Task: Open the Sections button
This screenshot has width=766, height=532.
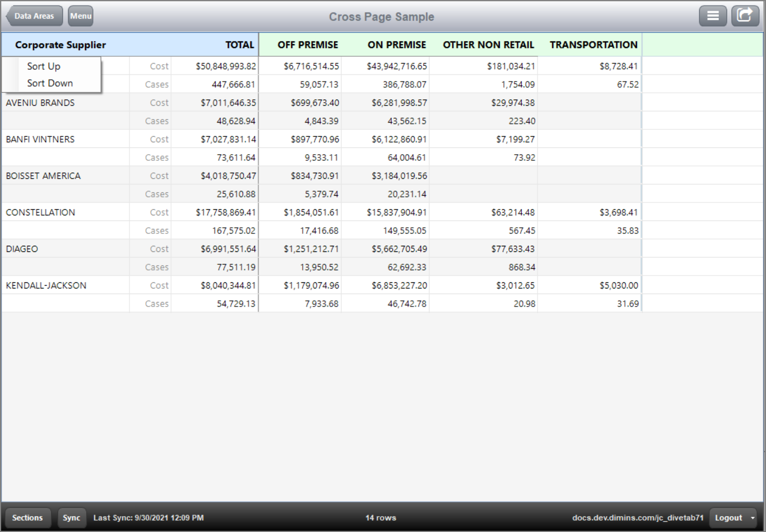Action: coord(27,518)
